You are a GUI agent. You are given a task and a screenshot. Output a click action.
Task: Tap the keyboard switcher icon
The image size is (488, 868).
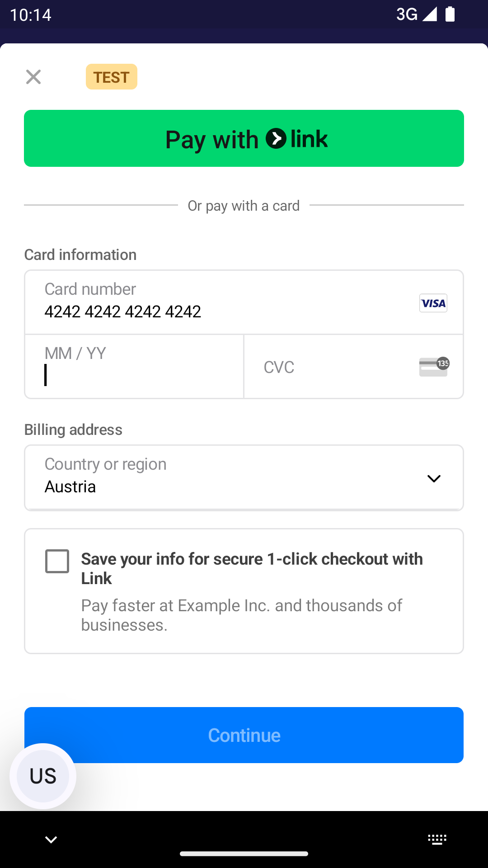pyautogui.click(x=437, y=840)
